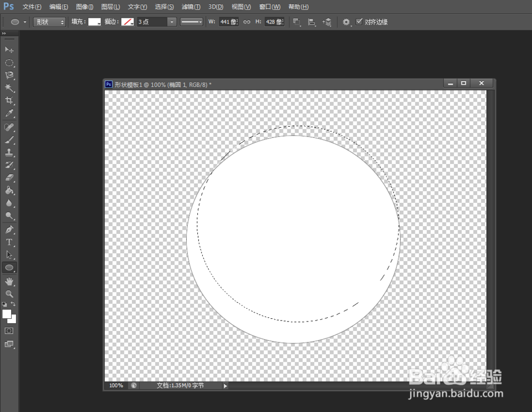Viewport: 532px width, 412px height.
Task: Select the Pen tool
Action: (9, 230)
